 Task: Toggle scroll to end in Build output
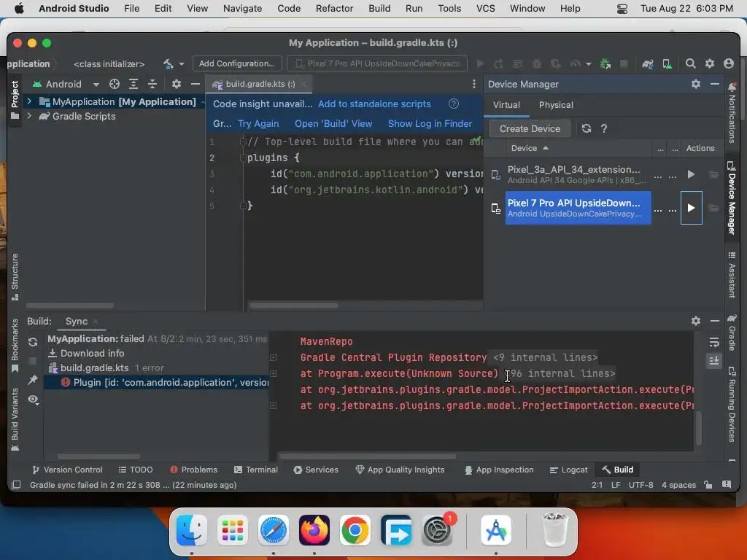click(x=713, y=360)
